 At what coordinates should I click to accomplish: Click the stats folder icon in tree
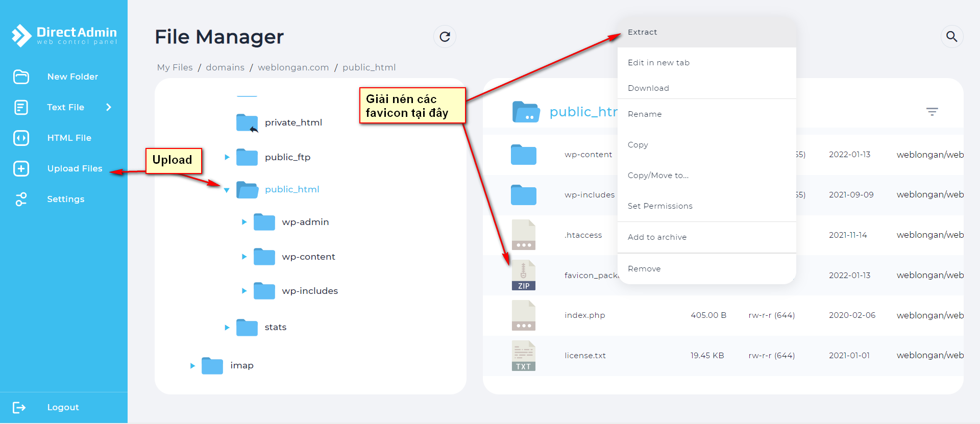[x=247, y=327]
